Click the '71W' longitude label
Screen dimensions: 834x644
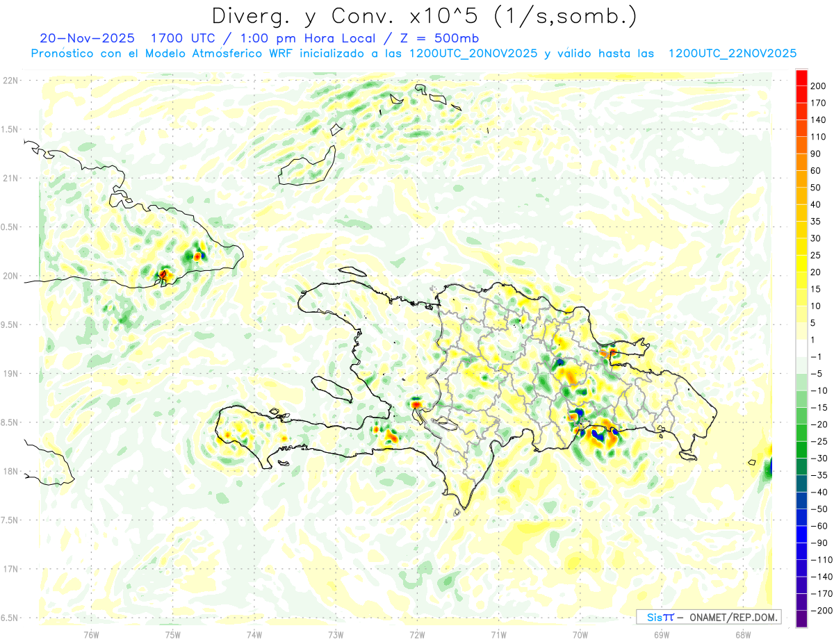[498, 634]
